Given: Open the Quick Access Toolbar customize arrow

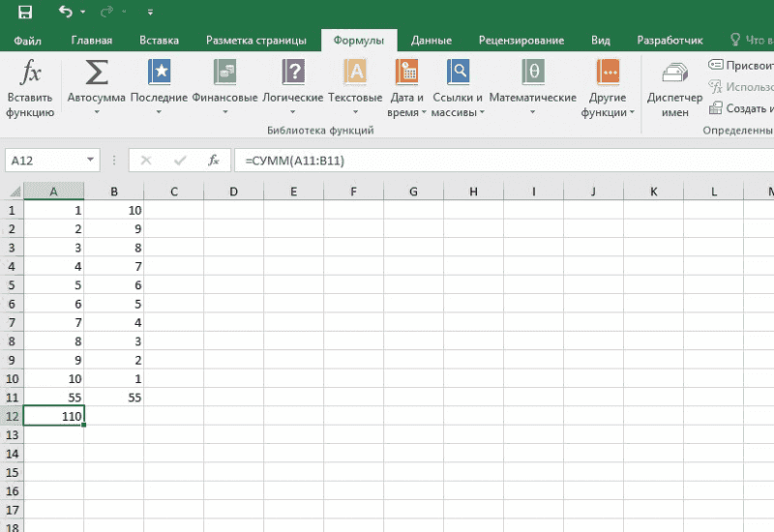Looking at the screenshot, I should (x=150, y=14).
